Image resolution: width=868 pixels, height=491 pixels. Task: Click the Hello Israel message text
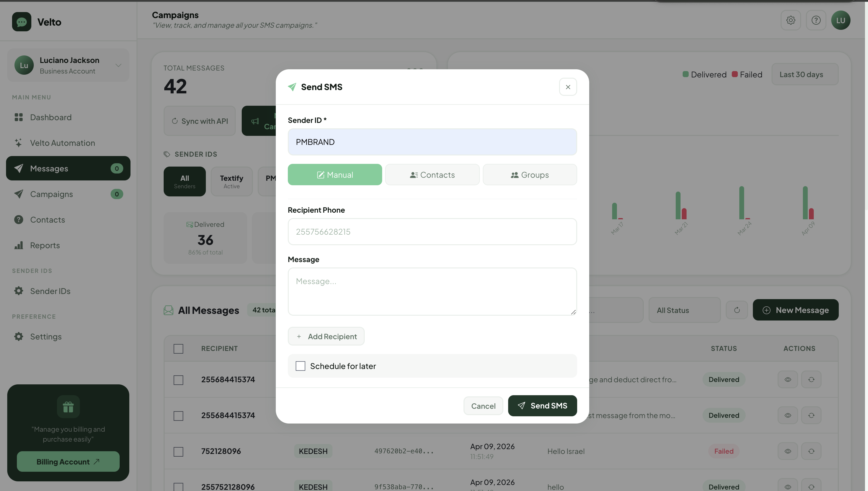coord(566,451)
